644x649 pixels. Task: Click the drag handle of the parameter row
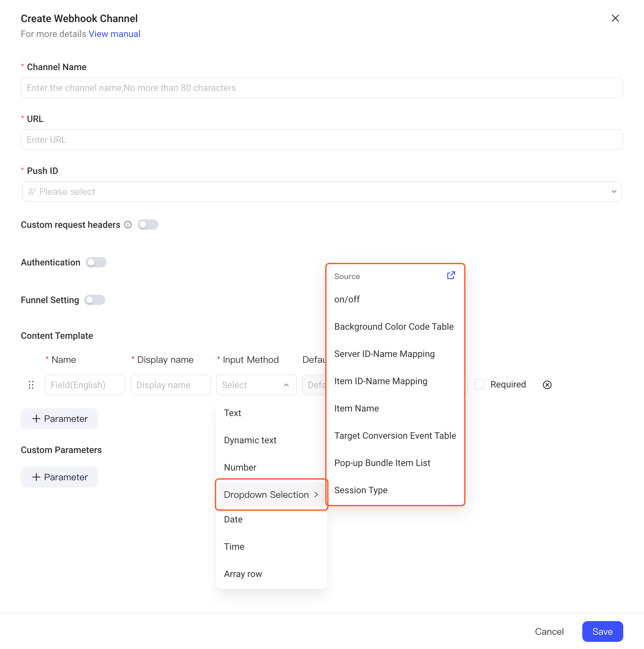[x=31, y=385]
